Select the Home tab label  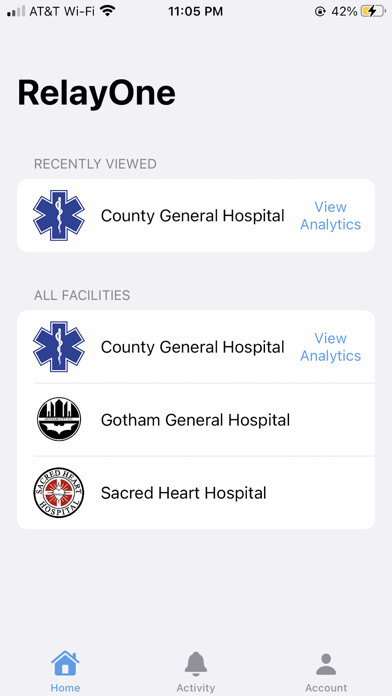click(65, 688)
